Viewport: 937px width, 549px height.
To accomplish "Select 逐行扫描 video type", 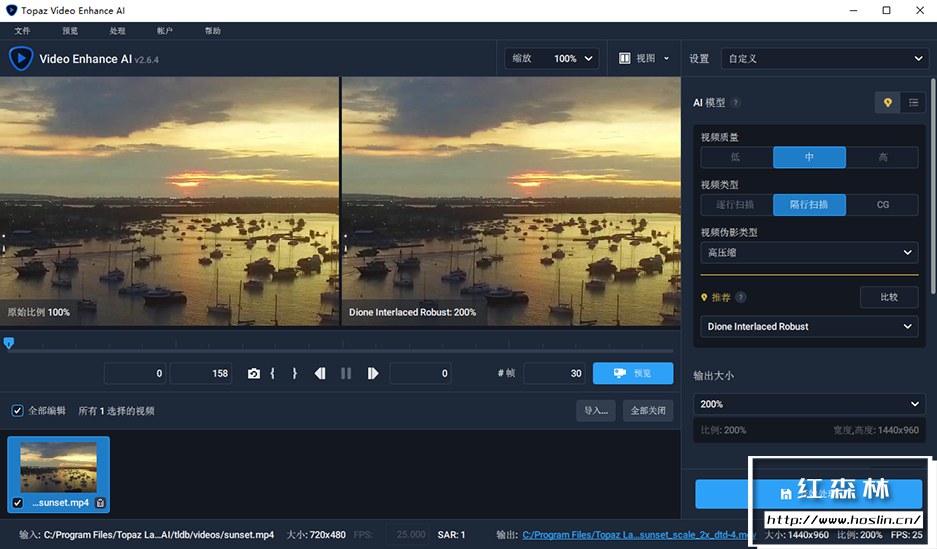I will pos(736,205).
